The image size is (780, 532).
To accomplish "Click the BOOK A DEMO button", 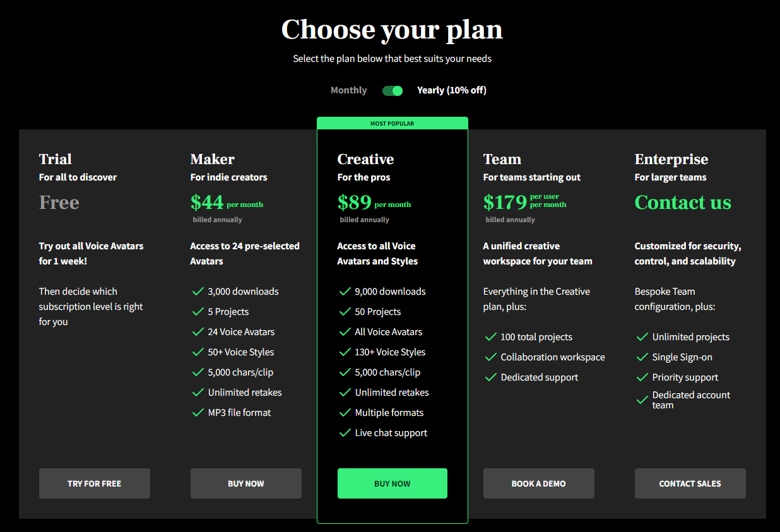I will click(538, 483).
